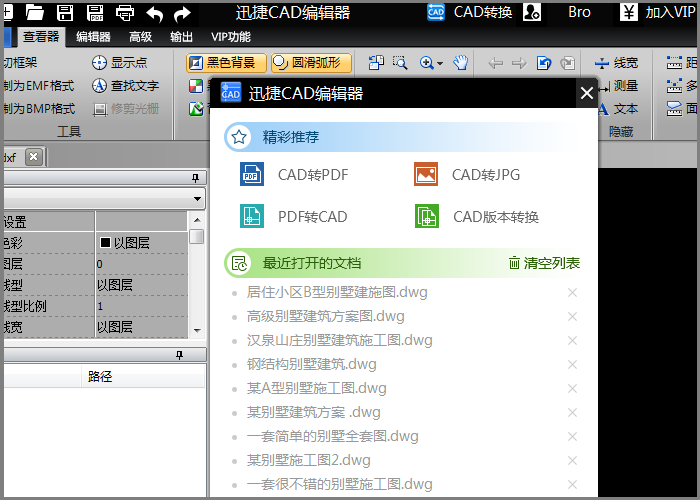Viewport: 700px width, 500px height.
Task: Click 查找文字 tool
Action: tap(125, 85)
